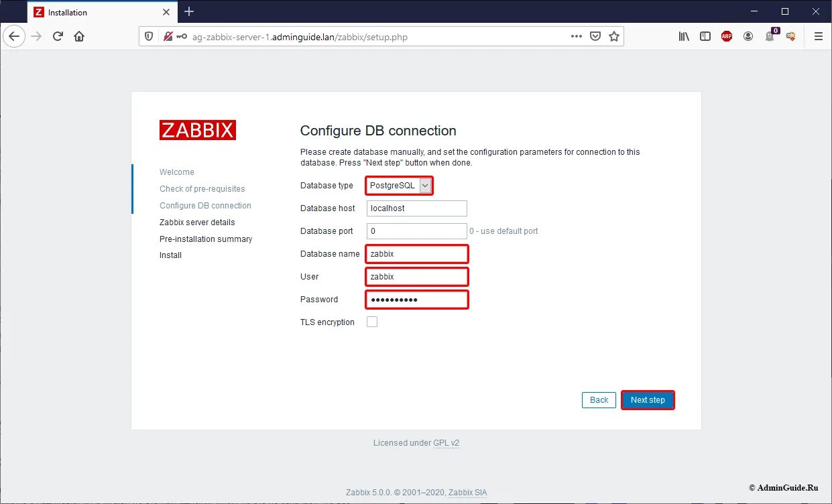Select Install step in sidebar
832x504 pixels.
coord(170,255)
